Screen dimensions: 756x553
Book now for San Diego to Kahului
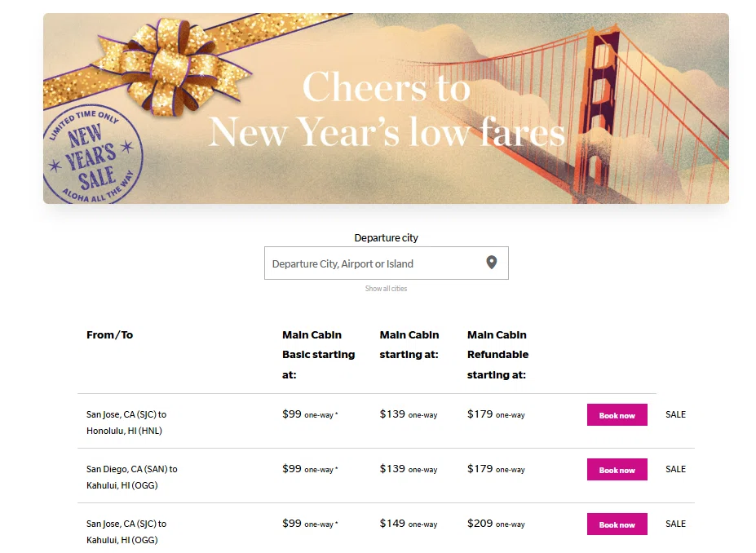click(x=617, y=470)
